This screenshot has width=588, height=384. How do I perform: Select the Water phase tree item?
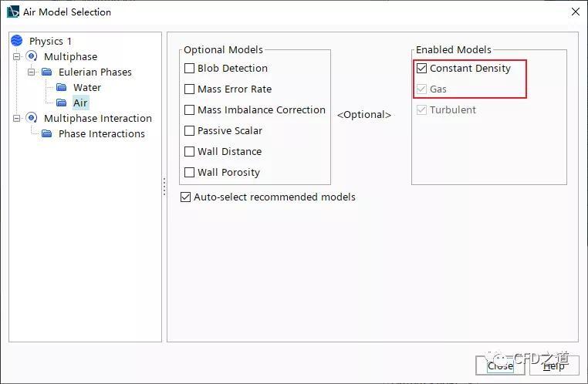(87, 87)
